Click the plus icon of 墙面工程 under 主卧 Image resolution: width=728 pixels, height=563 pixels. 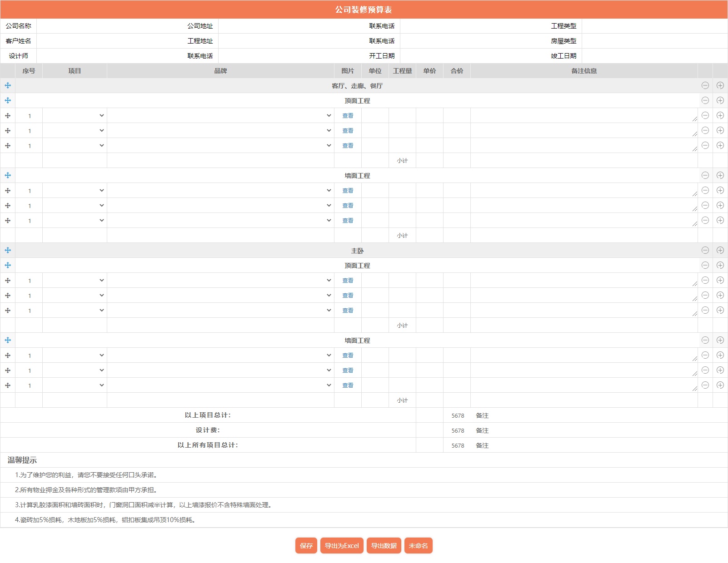coord(720,340)
